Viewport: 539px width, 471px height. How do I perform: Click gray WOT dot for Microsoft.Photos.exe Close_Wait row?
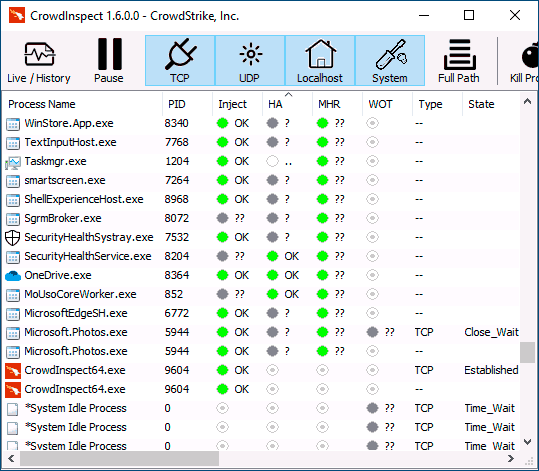pos(372,332)
